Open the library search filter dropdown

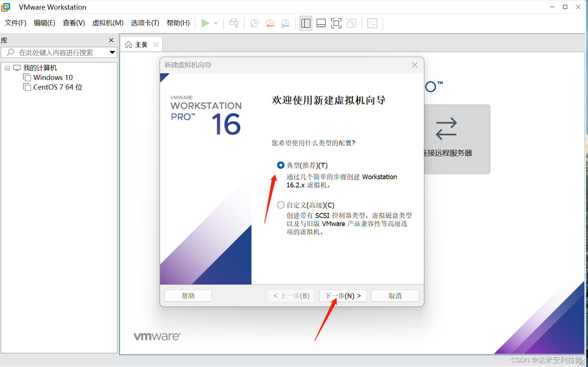point(112,52)
